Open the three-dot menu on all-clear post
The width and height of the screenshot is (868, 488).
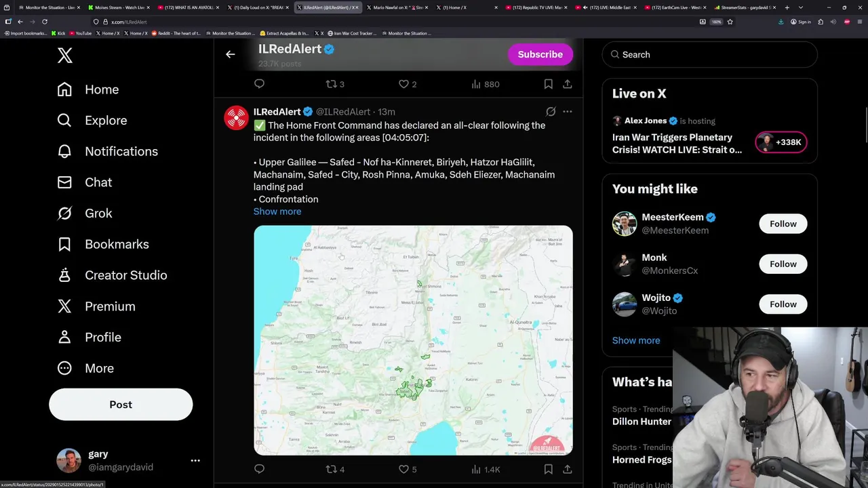point(568,112)
